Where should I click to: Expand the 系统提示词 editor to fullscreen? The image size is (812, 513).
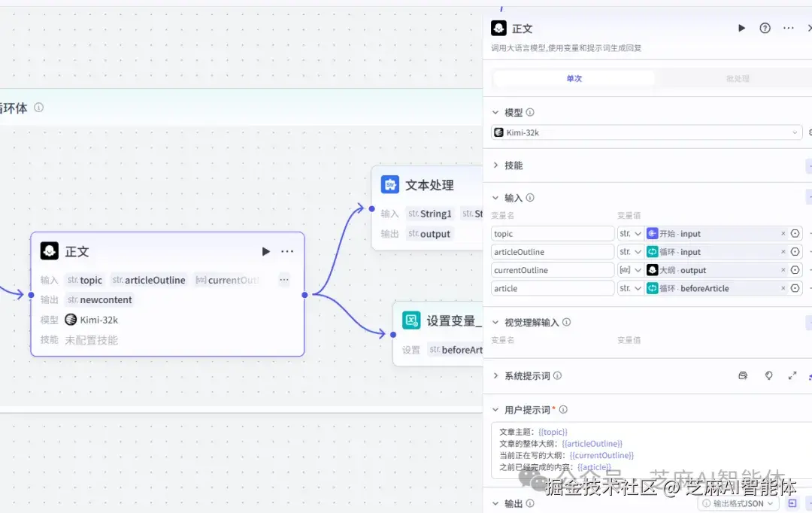(792, 375)
